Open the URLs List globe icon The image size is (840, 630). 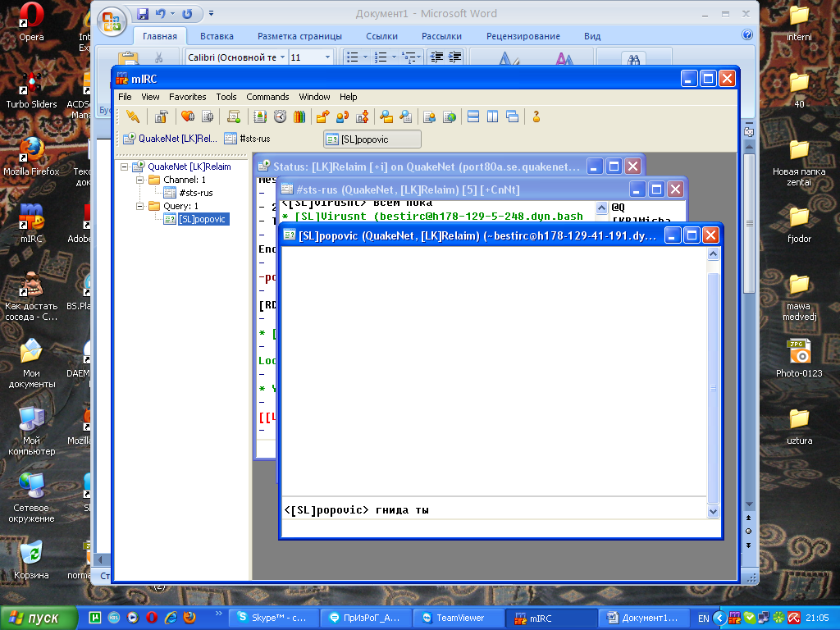coord(450,116)
